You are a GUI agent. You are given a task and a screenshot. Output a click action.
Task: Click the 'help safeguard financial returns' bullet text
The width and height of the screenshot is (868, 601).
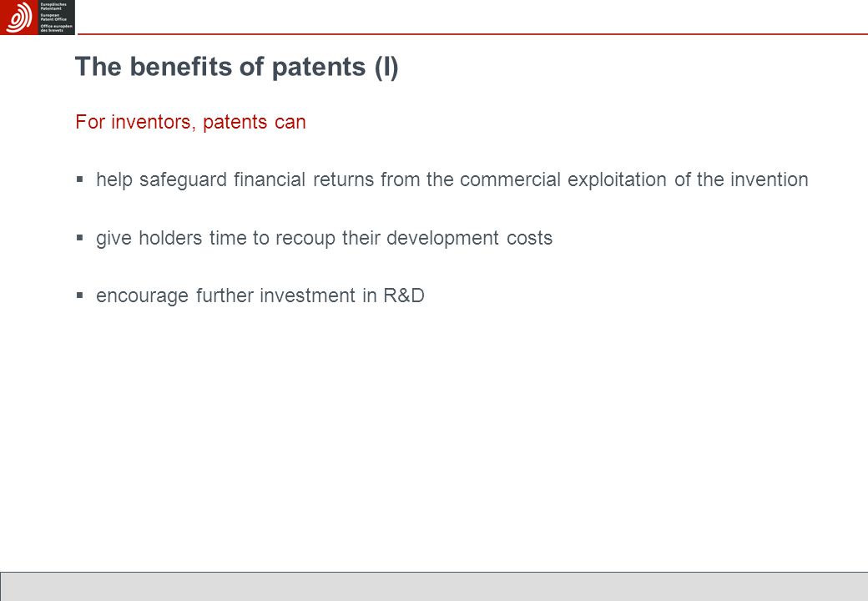pos(452,179)
